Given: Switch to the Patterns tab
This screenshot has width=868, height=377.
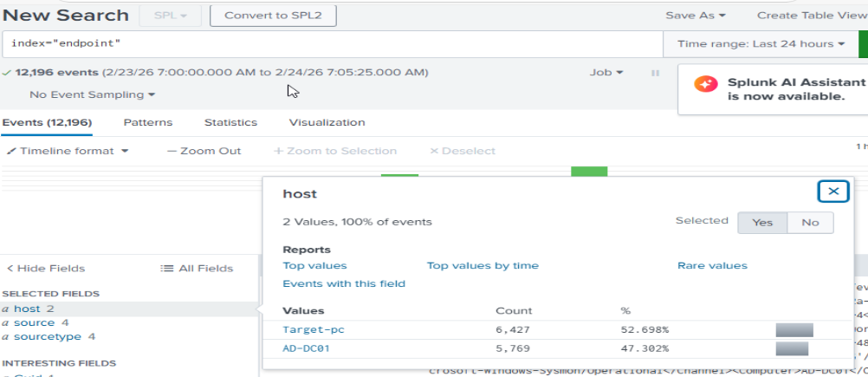Looking at the screenshot, I should 148,122.
